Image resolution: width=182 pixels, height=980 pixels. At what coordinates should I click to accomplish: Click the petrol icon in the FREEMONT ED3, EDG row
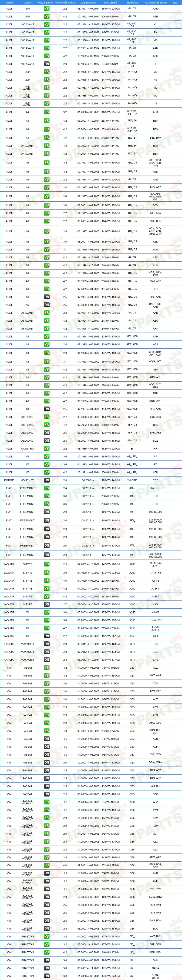coord(47,488)
